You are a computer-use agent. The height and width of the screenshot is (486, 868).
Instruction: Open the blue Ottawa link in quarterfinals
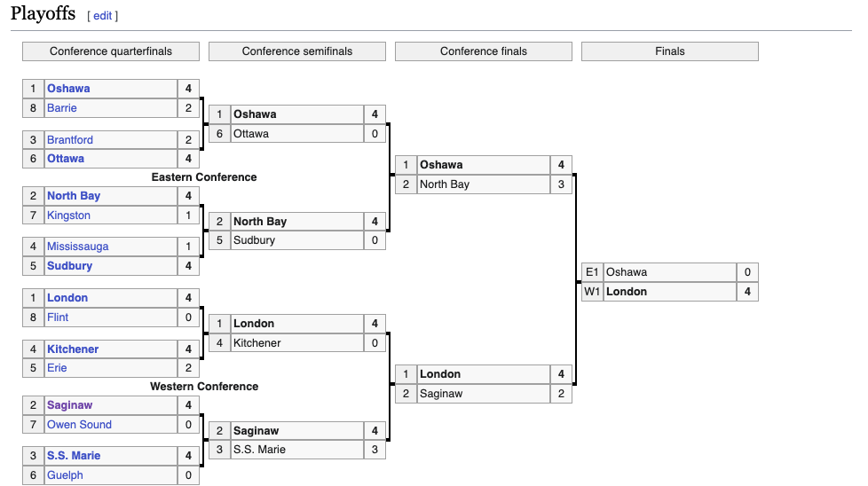(66, 159)
